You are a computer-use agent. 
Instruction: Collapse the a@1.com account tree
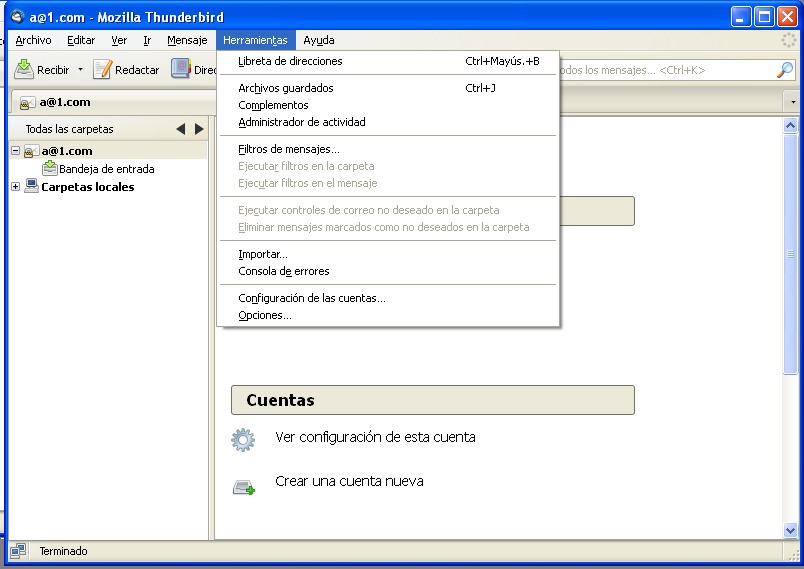(x=15, y=151)
